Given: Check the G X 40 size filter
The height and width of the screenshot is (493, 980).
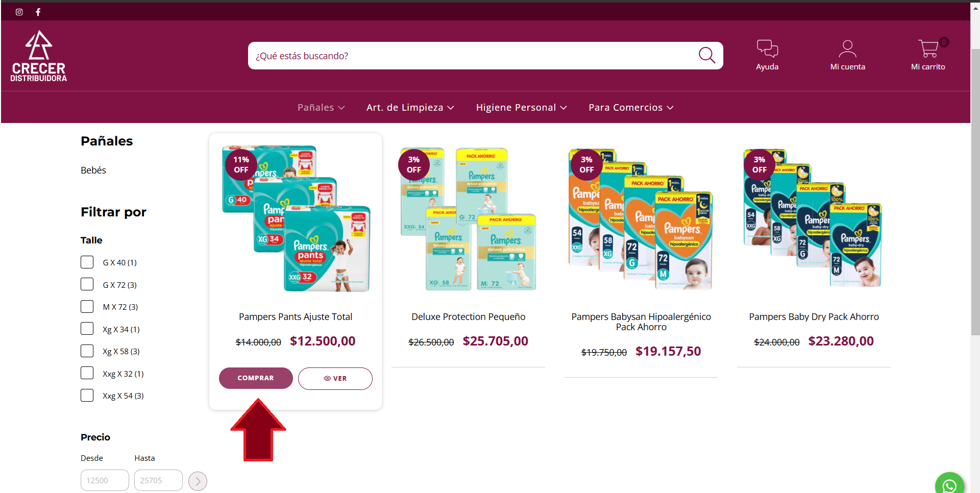Looking at the screenshot, I should [87, 262].
